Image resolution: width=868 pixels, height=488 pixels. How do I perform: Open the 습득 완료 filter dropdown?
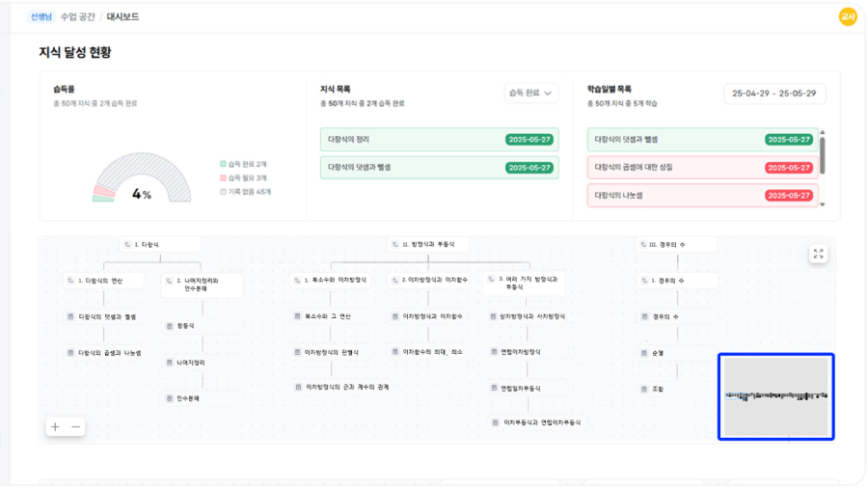click(x=531, y=93)
